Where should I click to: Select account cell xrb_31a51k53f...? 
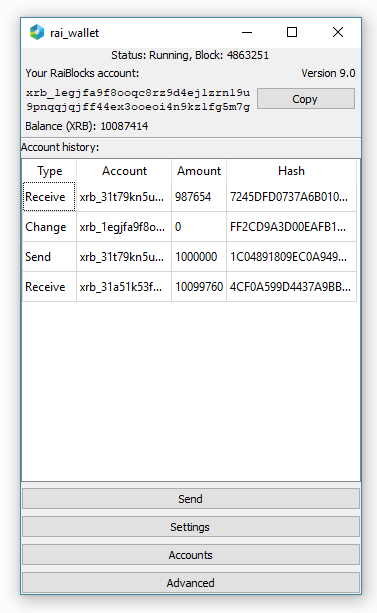coord(124,287)
